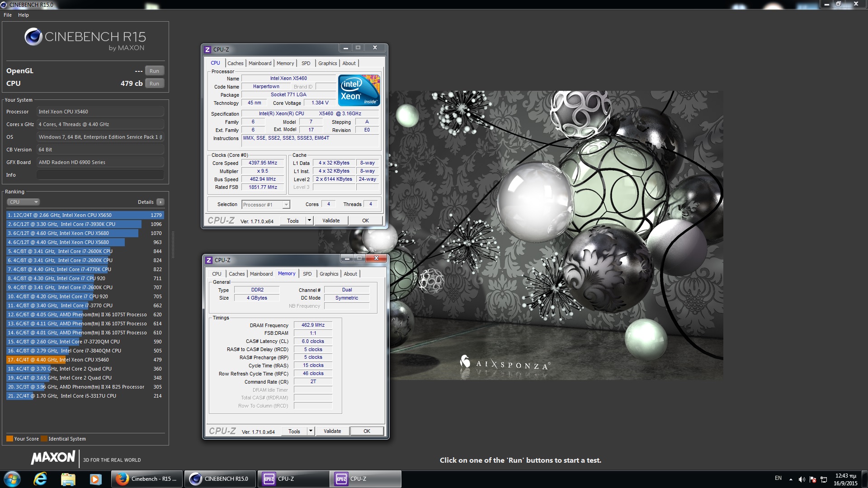Switch to CPU tab in lower CPU-Z
This screenshot has width=868, height=488.
click(x=217, y=274)
